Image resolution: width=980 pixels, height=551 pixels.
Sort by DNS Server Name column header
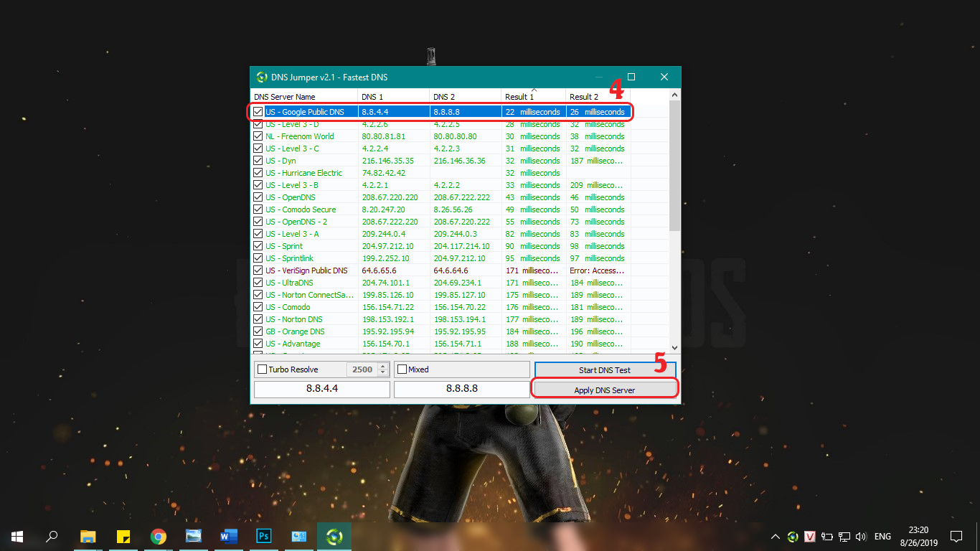point(304,97)
